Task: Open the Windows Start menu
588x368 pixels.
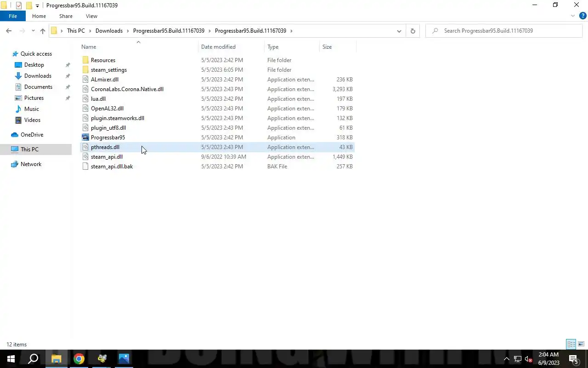Action: point(11,359)
